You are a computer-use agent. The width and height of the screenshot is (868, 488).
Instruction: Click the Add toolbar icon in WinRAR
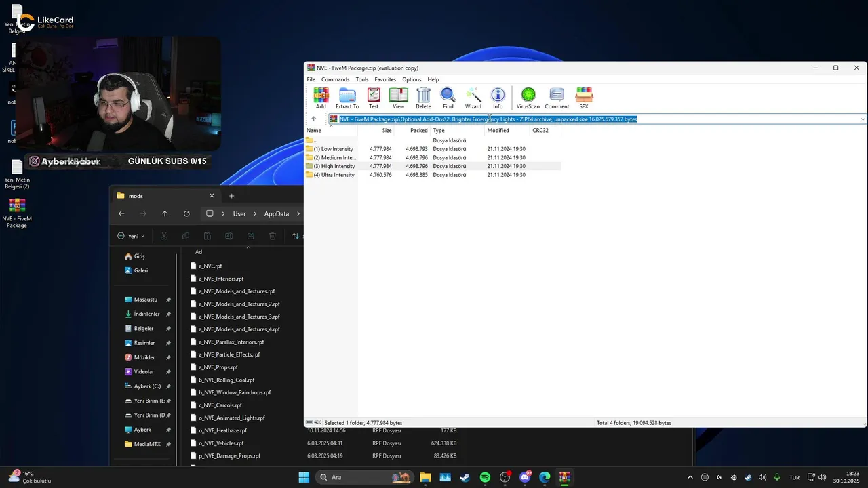coord(321,98)
